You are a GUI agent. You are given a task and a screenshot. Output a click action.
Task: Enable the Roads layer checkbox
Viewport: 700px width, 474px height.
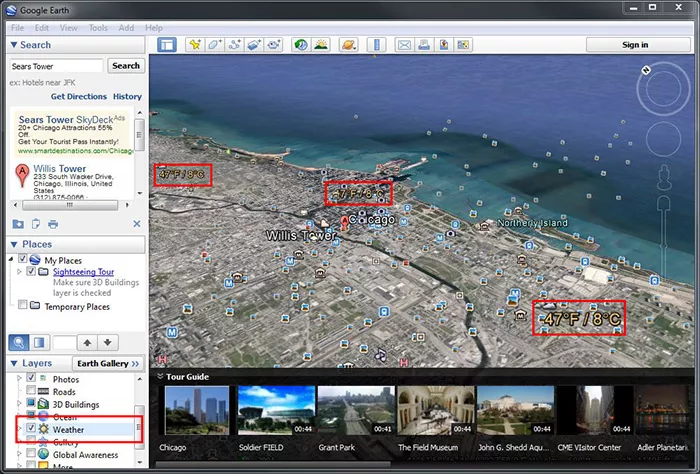[31, 391]
